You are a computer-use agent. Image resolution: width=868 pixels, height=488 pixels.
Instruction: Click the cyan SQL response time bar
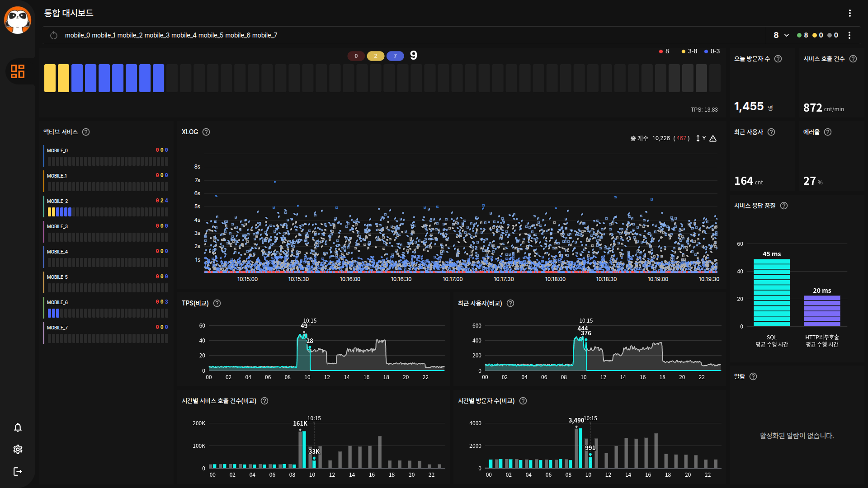coord(771,292)
